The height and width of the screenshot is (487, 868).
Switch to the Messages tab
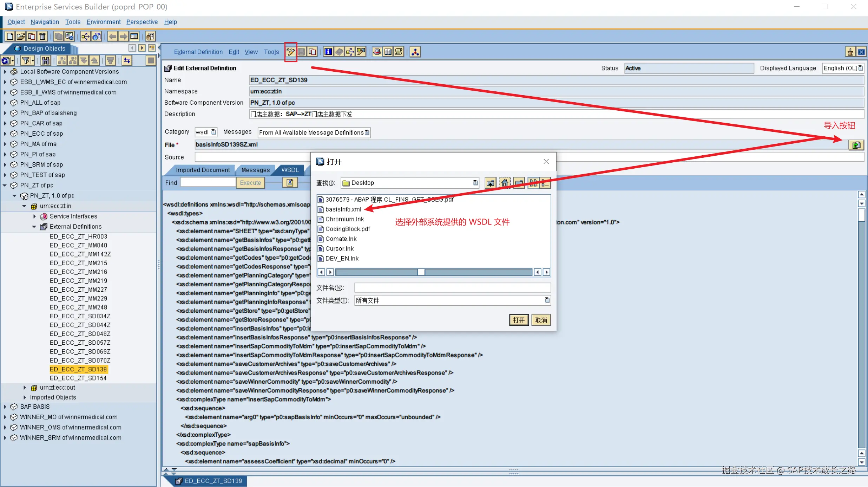[255, 170]
